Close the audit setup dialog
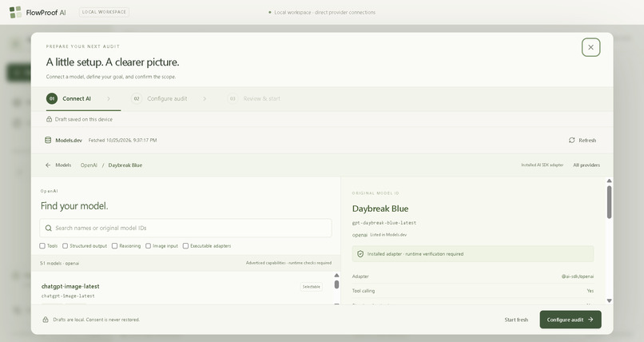This screenshot has height=342, width=644. [590, 47]
